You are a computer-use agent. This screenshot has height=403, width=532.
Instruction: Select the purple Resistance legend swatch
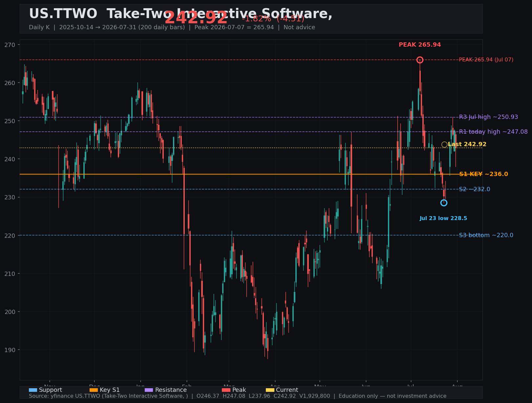tap(149, 390)
